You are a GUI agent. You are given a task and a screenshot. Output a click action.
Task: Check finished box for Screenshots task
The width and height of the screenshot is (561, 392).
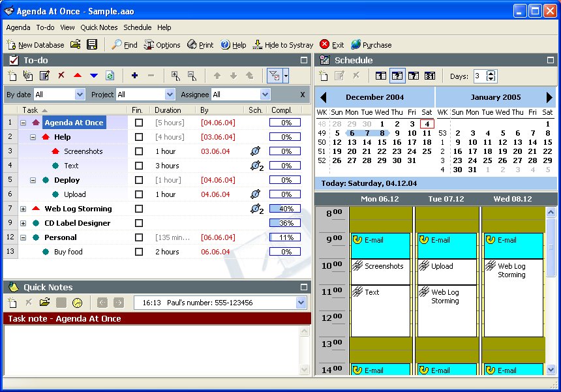(139, 151)
